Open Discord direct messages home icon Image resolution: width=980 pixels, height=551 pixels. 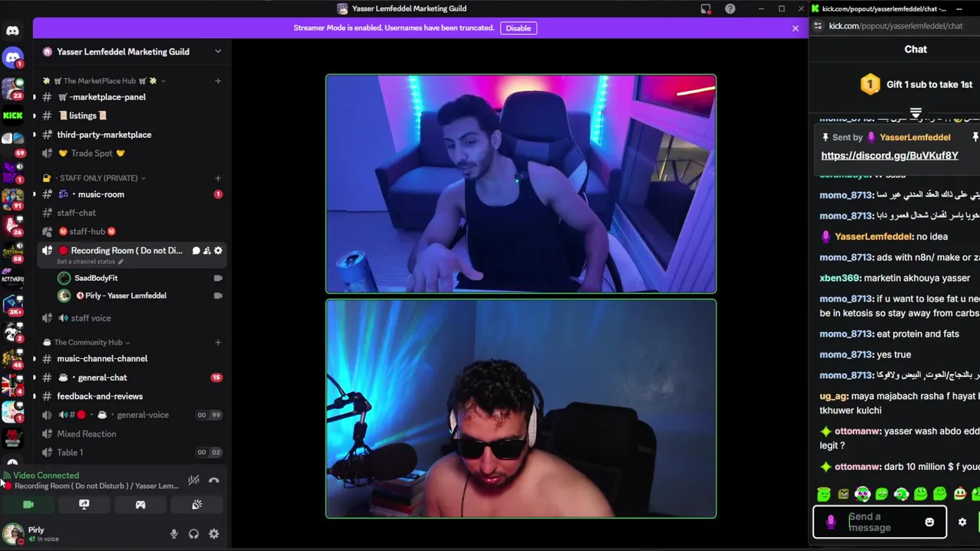[12, 31]
